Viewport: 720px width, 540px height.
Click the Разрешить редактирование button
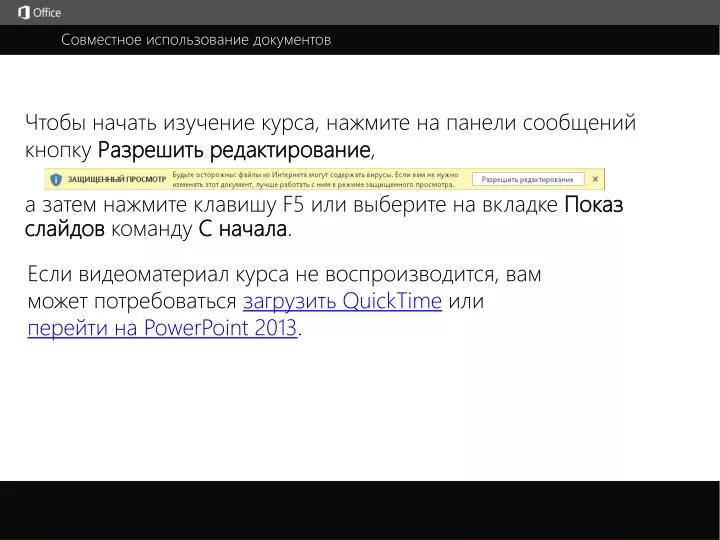pyautogui.click(x=528, y=180)
